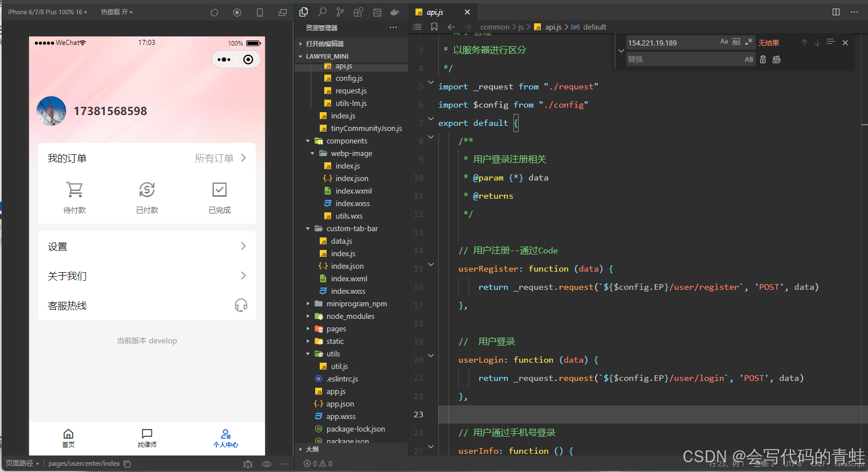Image resolution: width=868 pixels, height=472 pixels.
Task: Open the 热重载 开 dropdown
Action: (x=117, y=12)
